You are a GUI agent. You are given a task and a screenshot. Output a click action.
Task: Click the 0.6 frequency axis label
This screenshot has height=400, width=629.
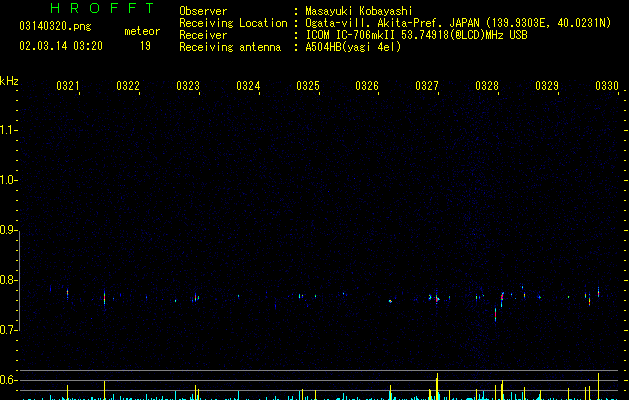coord(8,380)
